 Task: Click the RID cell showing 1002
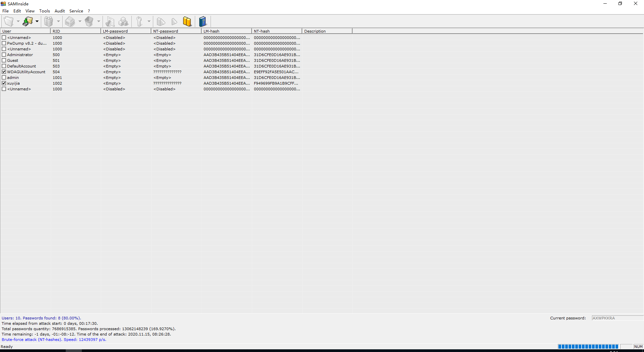click(x=57, y=83)
